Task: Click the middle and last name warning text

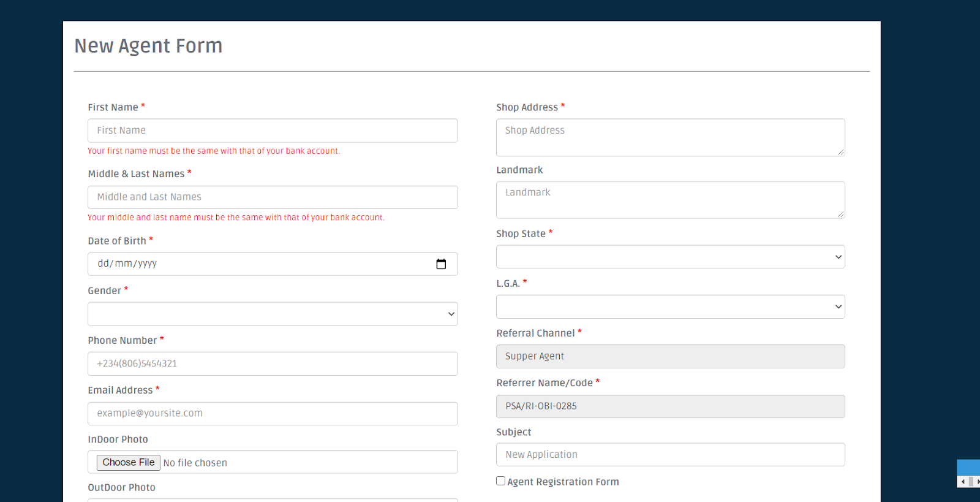Action: [236, 218]
